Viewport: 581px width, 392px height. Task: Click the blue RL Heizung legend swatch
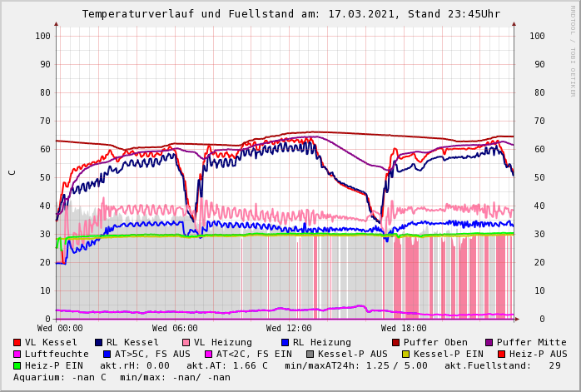pyautogui.click(x=285, y=342)
